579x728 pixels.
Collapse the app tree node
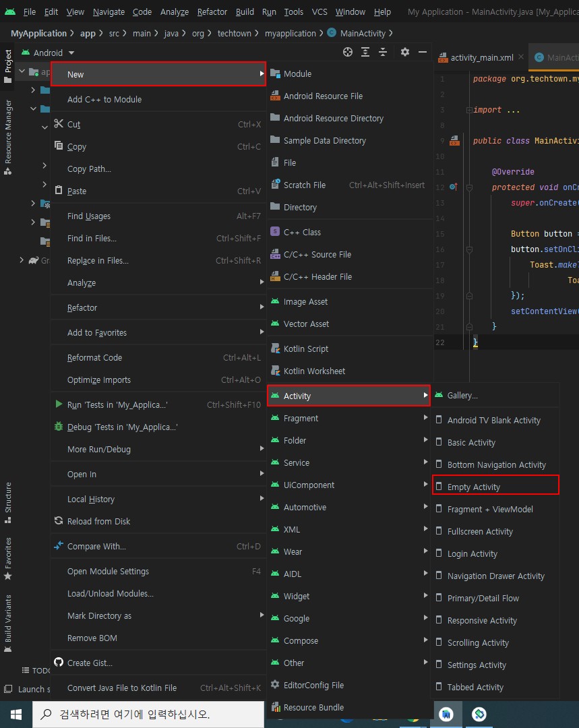click(22, 71)
